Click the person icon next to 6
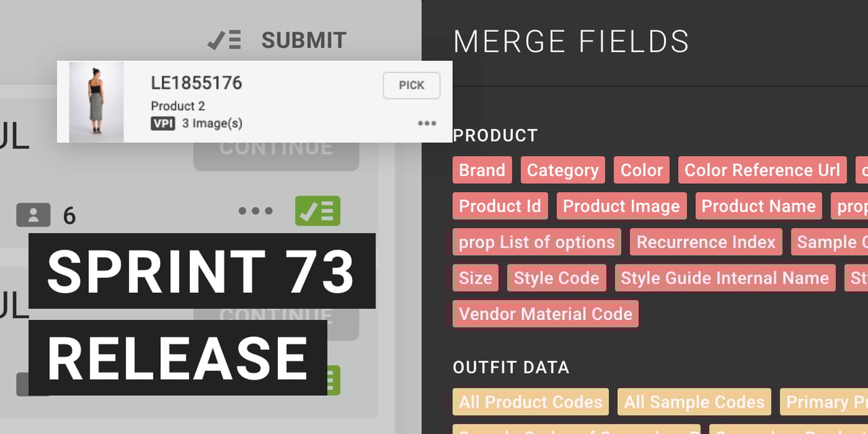The height and width of the screenshot is (434, 868). (33, 215)
